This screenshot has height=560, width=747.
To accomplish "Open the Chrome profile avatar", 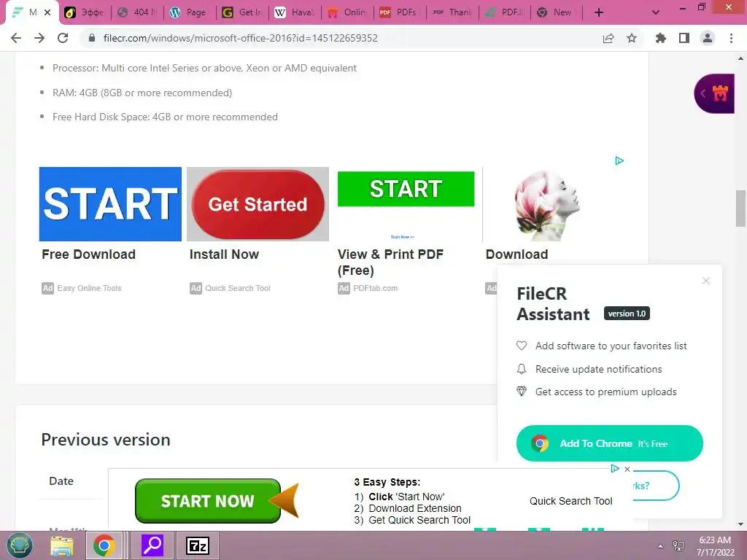I will [x=708, y=38].
